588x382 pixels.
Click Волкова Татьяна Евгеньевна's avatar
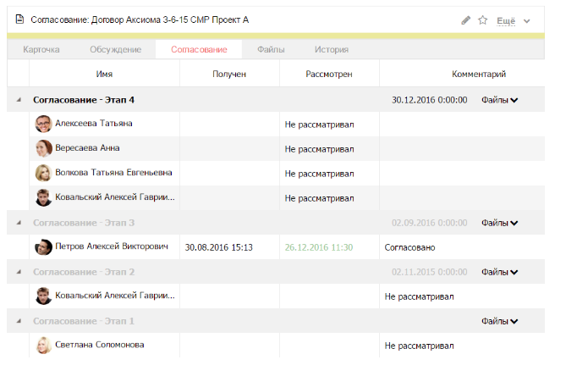pos(43,173)
